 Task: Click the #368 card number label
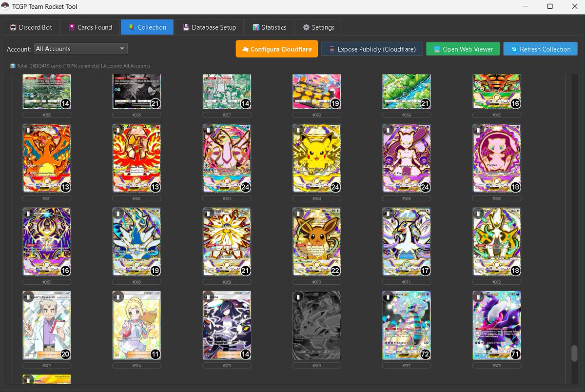tap(137, 282)
